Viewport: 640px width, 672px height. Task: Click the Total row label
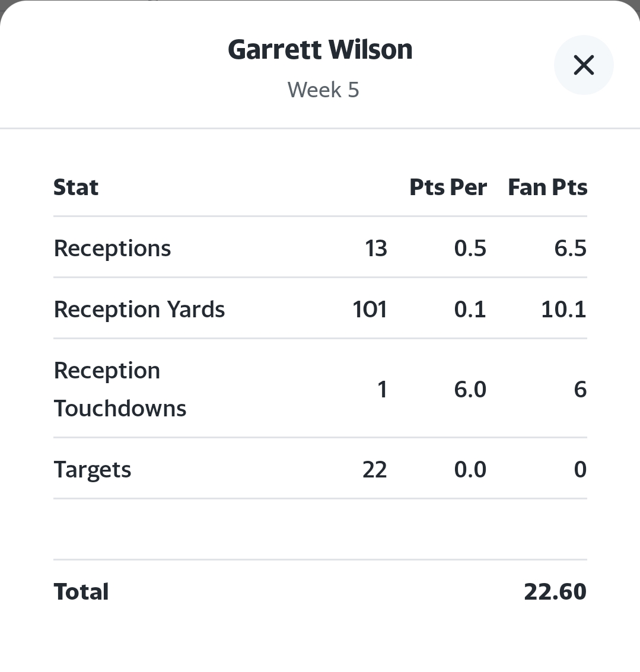click(x=81, y=591)
